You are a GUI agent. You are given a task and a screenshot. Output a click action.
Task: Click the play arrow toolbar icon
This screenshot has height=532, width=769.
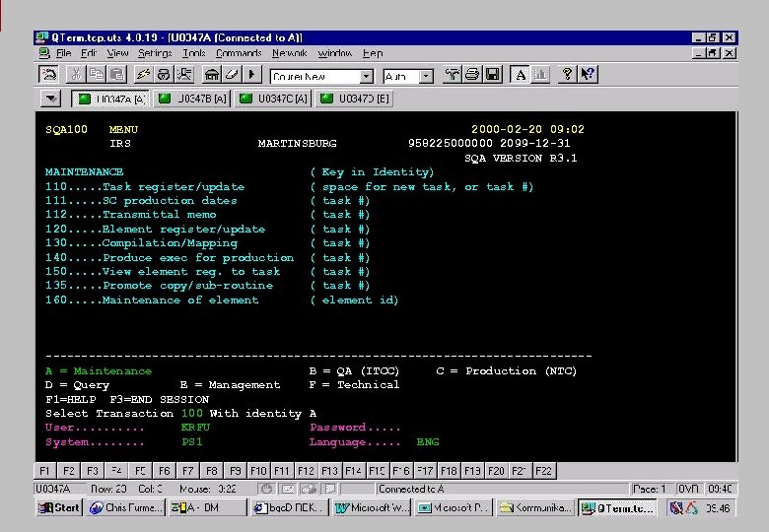click(252, 75)
